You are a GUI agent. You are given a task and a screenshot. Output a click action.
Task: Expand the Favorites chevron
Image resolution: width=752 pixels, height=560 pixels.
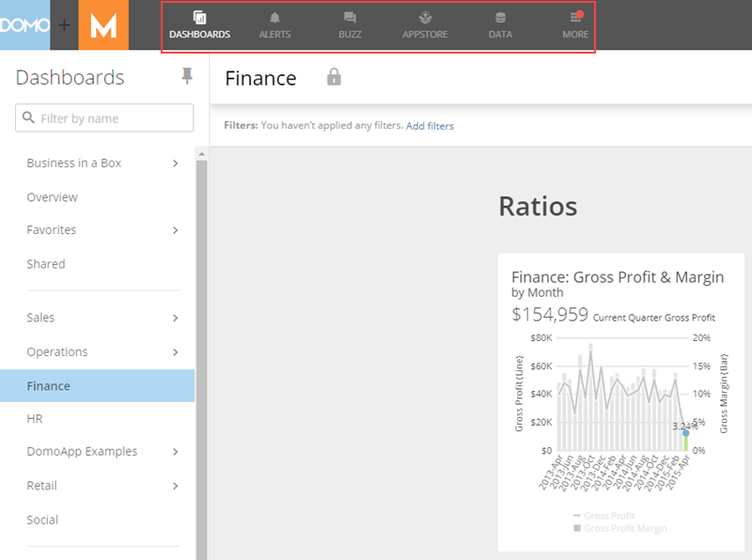pos(176,230)
